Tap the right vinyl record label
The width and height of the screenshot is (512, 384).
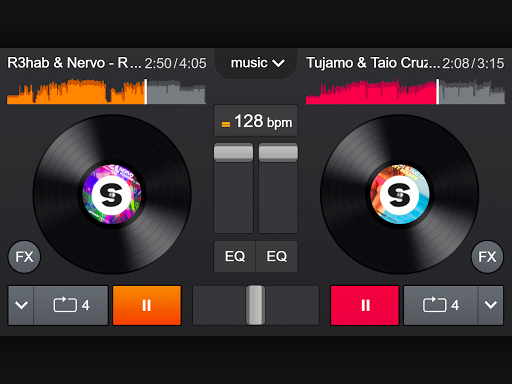(x=400, y=194)
